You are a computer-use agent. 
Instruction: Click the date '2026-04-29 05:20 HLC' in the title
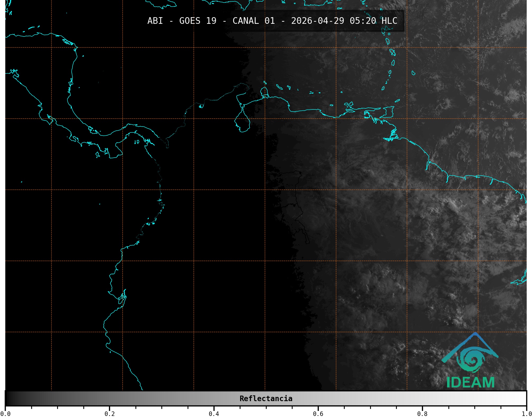click(x=344, y=21)
